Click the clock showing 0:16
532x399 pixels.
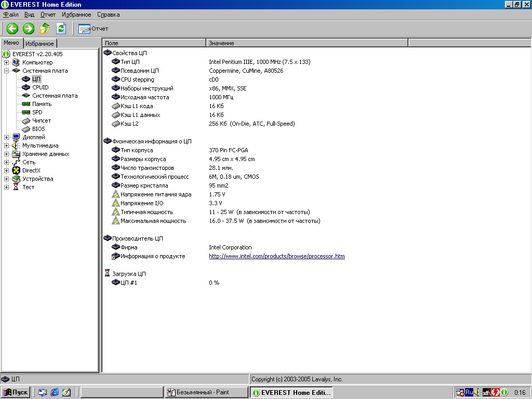[520, 393]
